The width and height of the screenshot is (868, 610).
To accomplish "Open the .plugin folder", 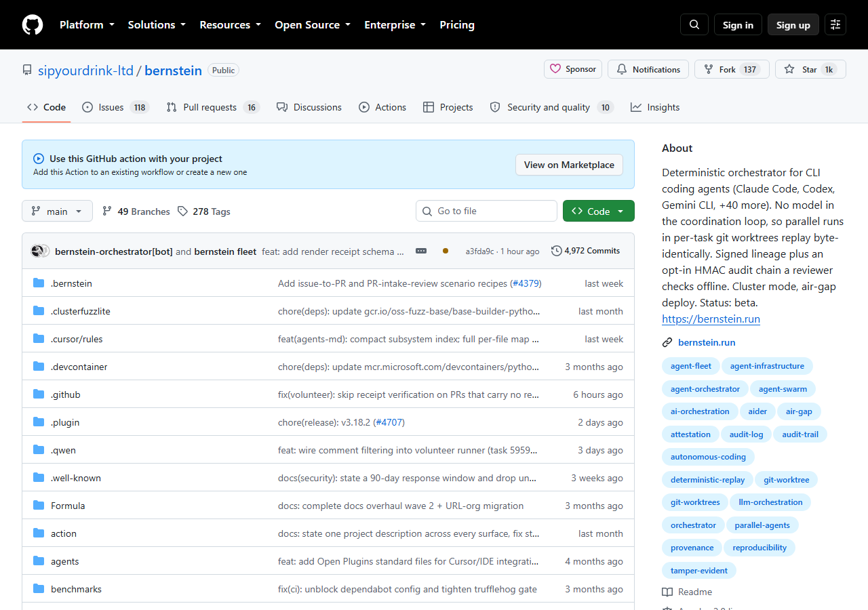I will (x=65, y=422).
